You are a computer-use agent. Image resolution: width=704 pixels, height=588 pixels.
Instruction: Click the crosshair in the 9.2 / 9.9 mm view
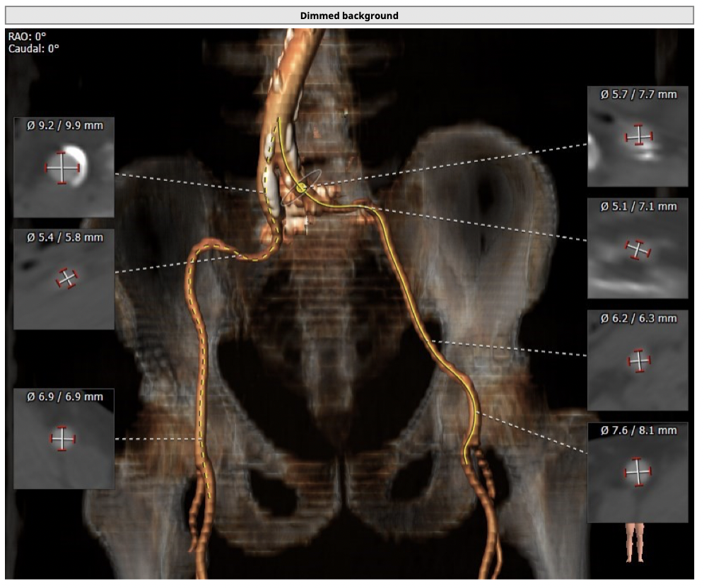click(x=62, y=168)
